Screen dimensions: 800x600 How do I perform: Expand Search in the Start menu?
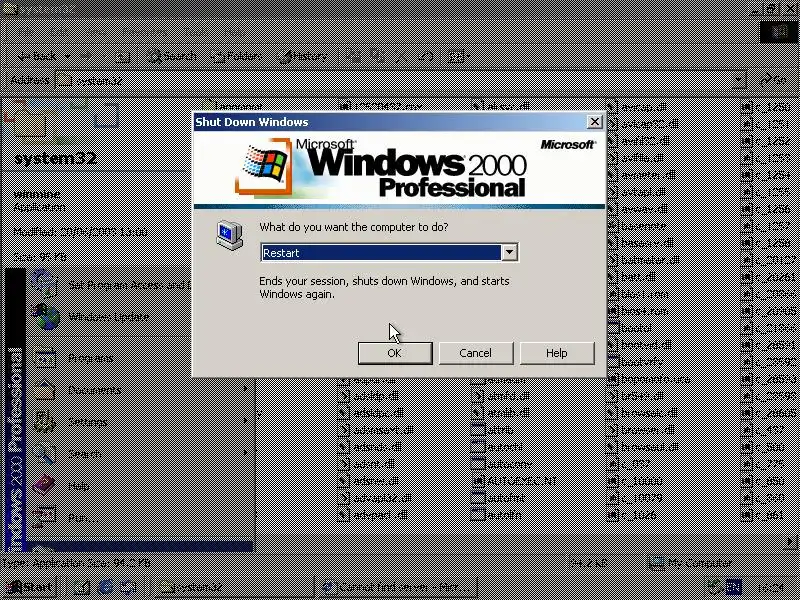pyautogui.click(x=140, y=454)
